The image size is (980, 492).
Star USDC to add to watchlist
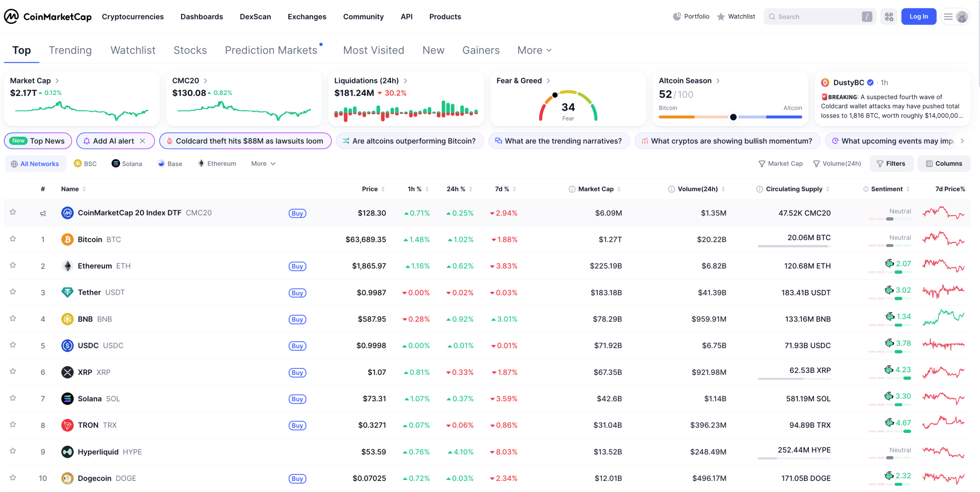tap(13, 345)
